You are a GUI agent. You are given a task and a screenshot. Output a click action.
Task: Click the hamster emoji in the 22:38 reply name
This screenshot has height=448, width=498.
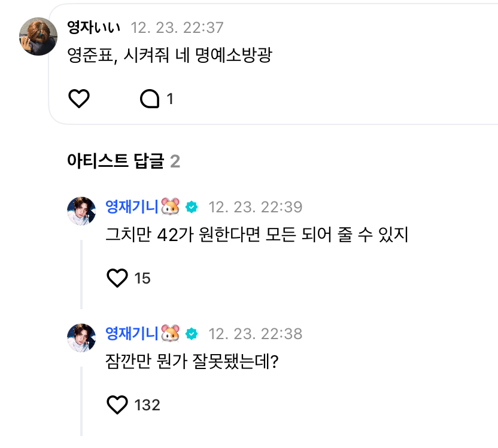coord(171,333)
